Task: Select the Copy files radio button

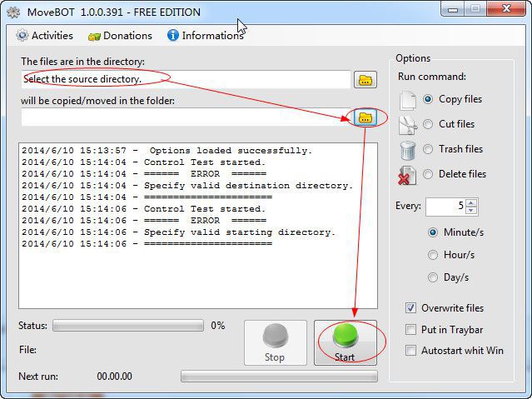Action: pyautogui.click(x=428, y=99)
